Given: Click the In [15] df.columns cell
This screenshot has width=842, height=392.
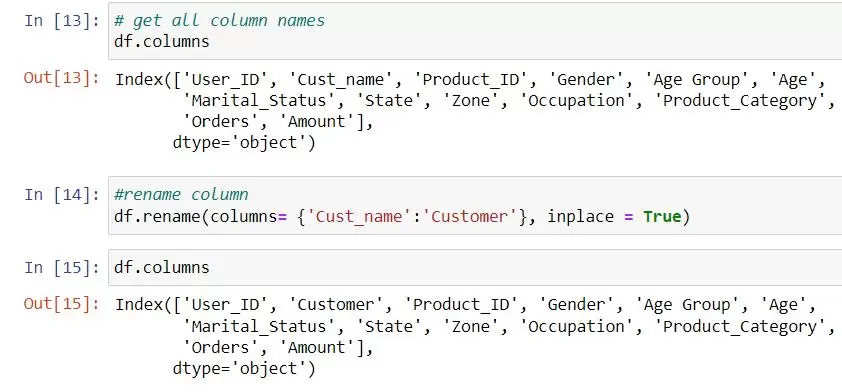Looking at the screenshot, I should click(x=475, y=267).
